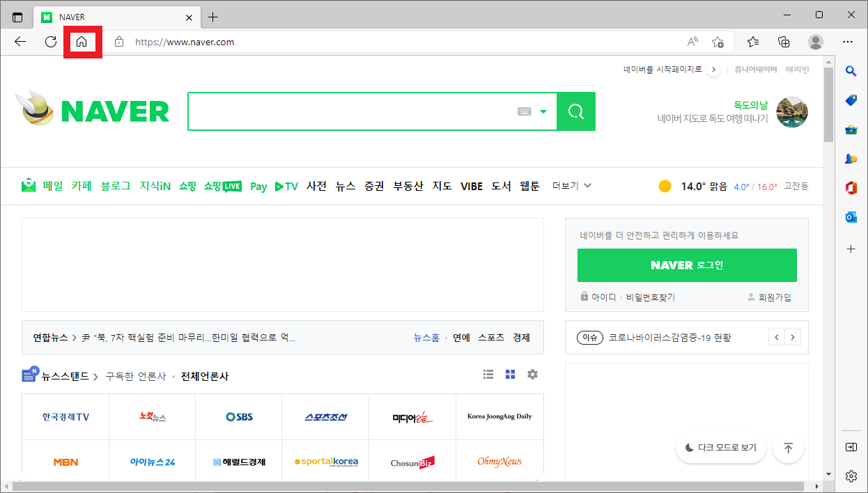View site information lock icon

(119, 42)
